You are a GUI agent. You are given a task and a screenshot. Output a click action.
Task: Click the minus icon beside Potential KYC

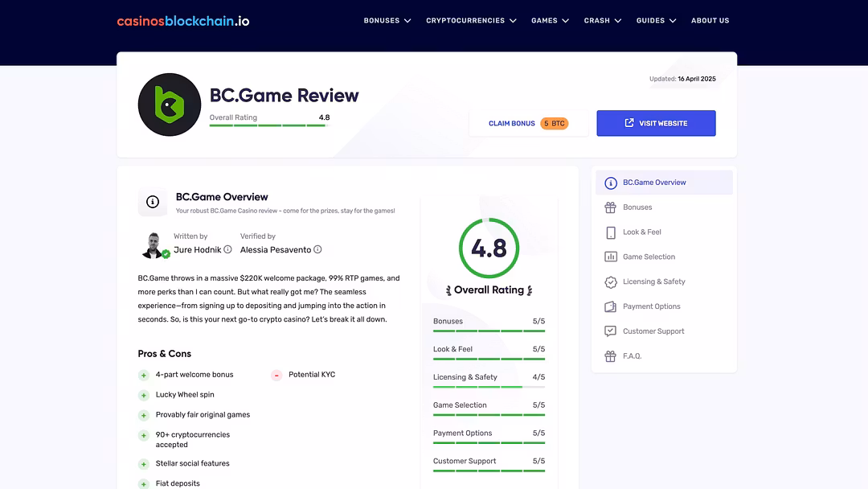point(276,376)
